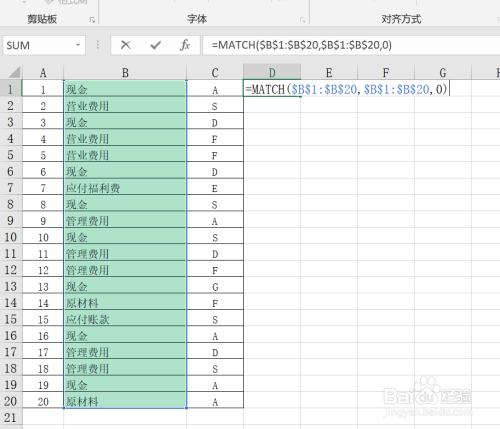Open Name Box dropdown arrow
Screen dimensions: 500x429
(78, 45)
